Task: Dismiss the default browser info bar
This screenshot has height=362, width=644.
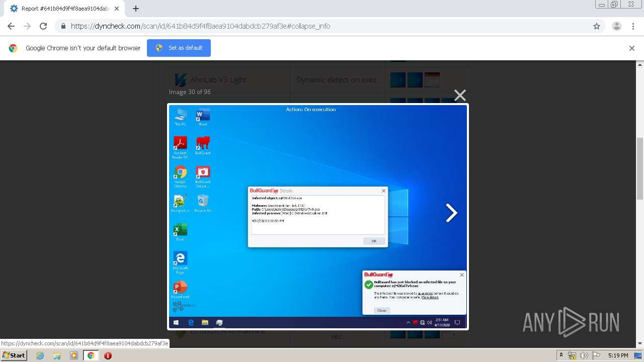Action: [x=632, y=48]
